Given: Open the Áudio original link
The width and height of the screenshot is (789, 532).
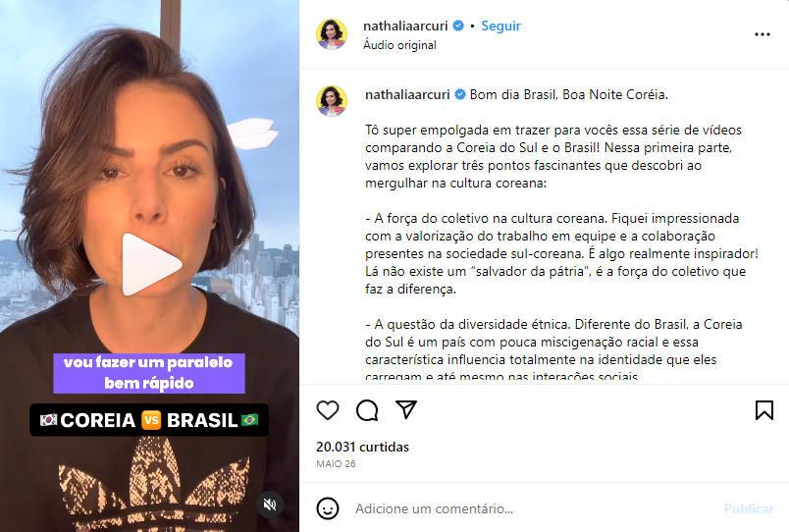Looking at the screenshot, I should click(x=399, y=45).
